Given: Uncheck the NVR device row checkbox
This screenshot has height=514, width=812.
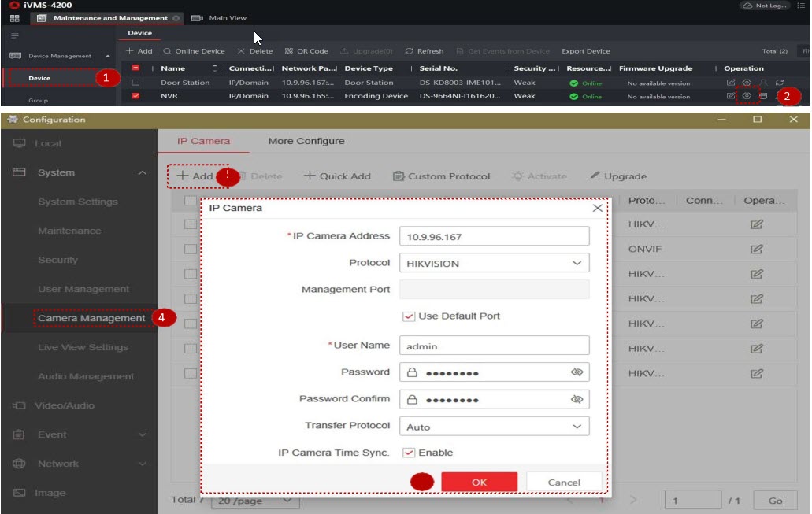Looking at the screenshot, I should pos(135,96).
